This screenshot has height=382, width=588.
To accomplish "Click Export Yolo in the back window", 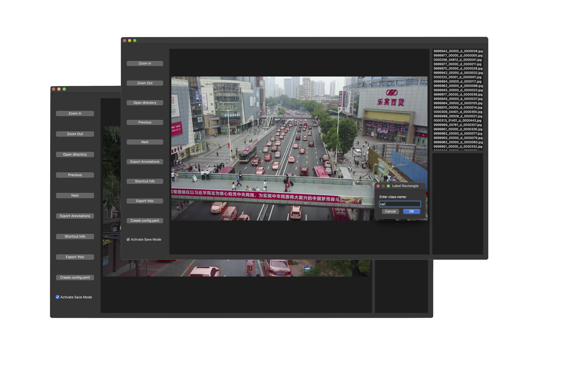I will [75, 257].
